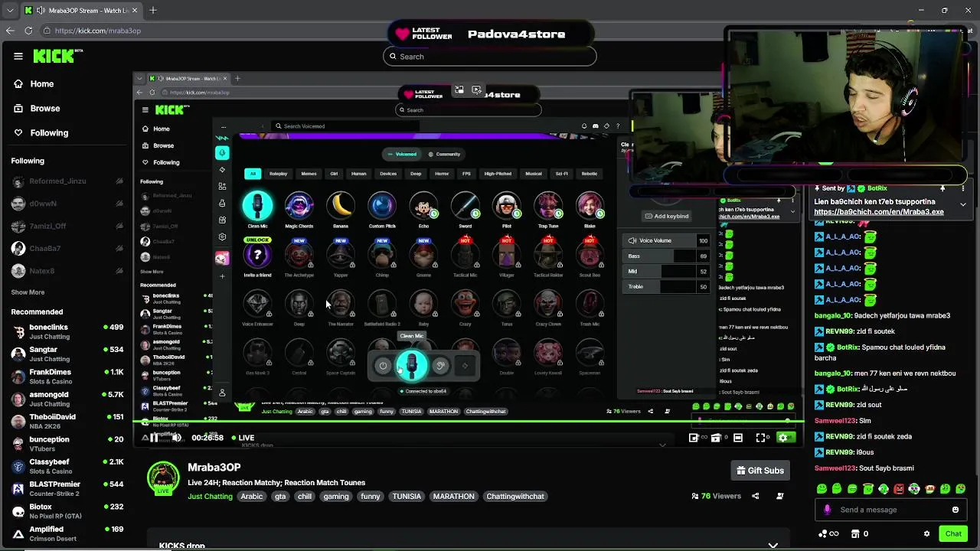The height and width of the screenshot is (551, 980).
Task: Open Voicemod account profile icon
Action: click(x=222, y=393)
